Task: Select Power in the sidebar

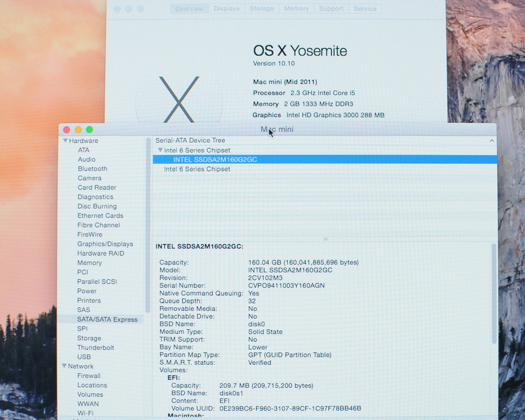Action: (87, 291)
